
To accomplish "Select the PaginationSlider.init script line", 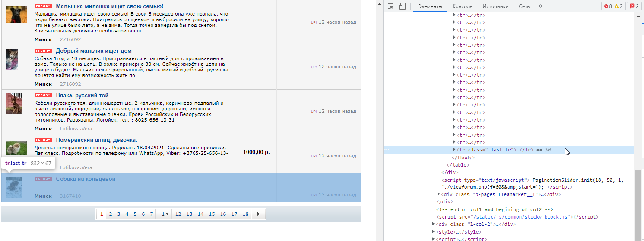I will (533, 183).
